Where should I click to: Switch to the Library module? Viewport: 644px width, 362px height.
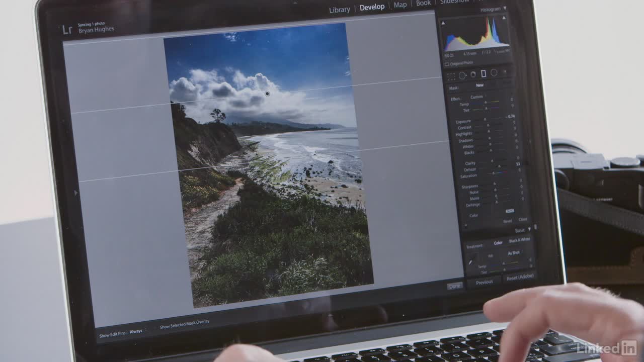pos(340,10)
